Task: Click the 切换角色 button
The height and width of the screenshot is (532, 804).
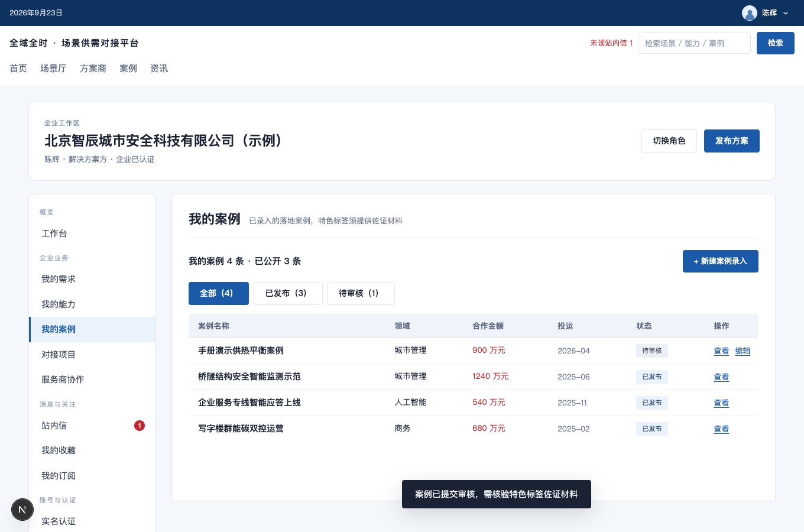Action: click(x=669, y=141)
